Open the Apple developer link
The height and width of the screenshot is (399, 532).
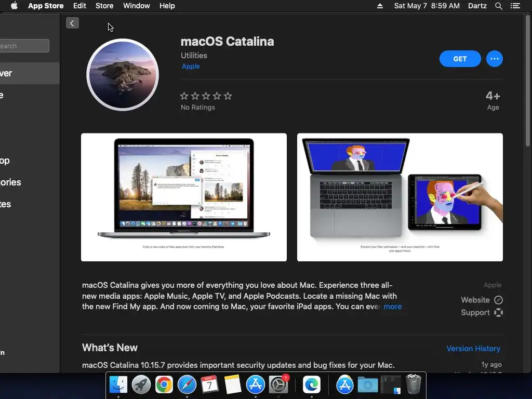(x=191, y=66)
